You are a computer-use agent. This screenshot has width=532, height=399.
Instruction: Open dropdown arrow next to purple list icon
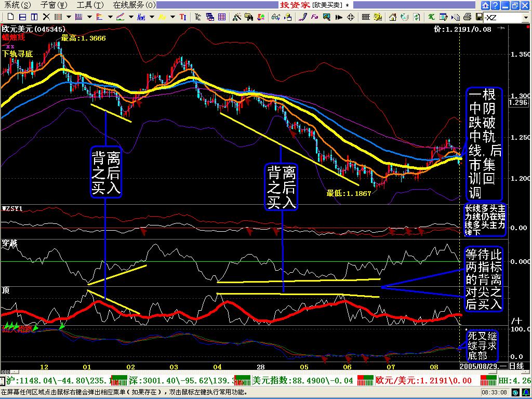pyautogui.click(x=89, y=17)
